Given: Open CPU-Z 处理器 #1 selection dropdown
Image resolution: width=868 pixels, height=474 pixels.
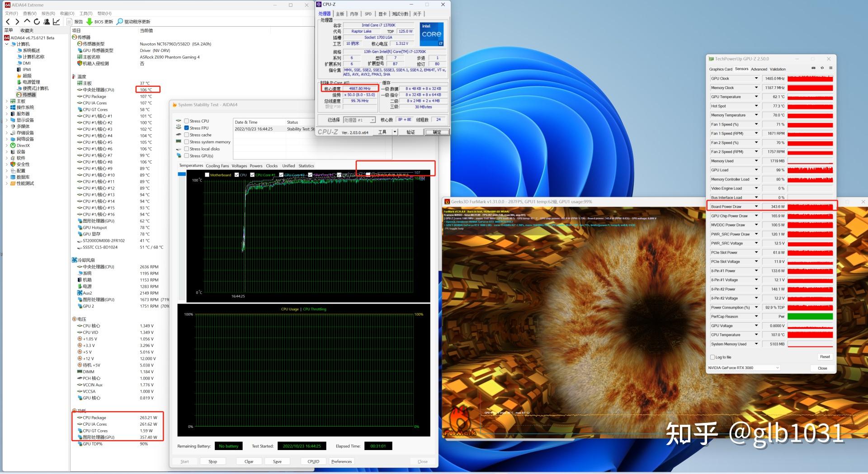Looking at the screenshot, I should click(x=373, y=120).
